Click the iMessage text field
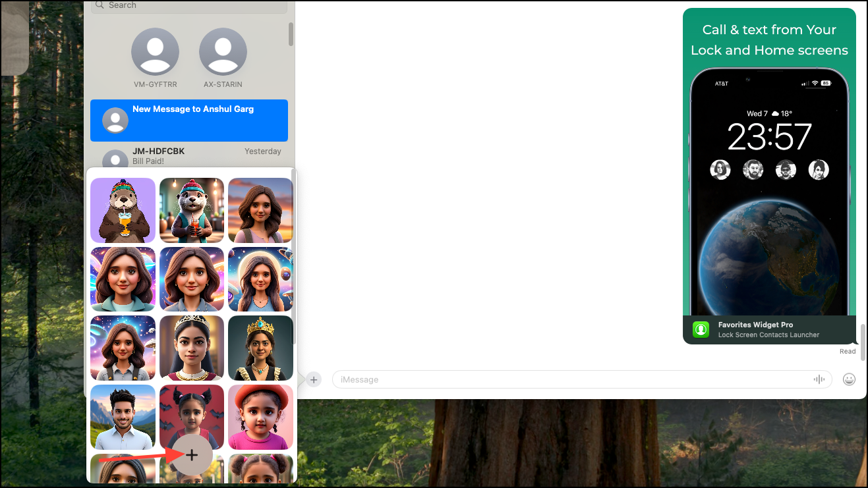 point(582,379)
